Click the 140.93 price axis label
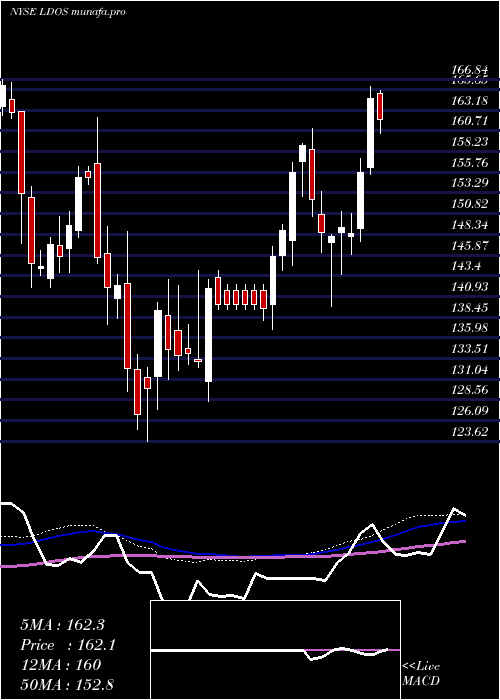The width and height of the screenshot is (500, 700). [x=469, y=287]
